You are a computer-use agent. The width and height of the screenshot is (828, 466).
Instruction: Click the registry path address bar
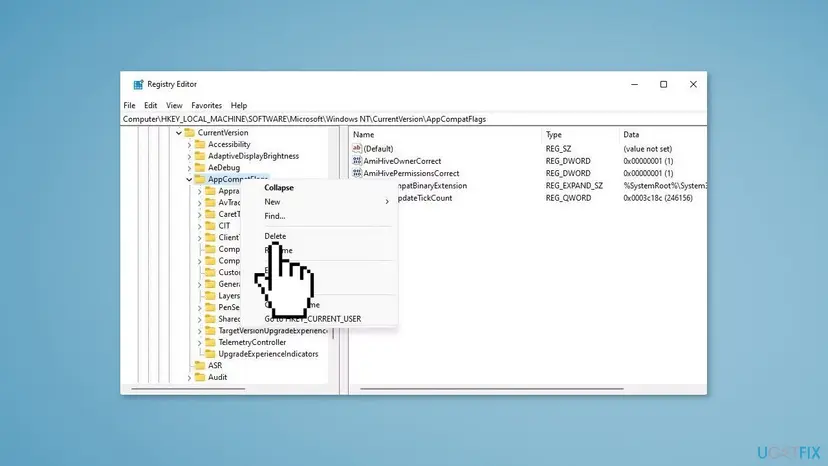pyautogui.click(x=414, y=119)
